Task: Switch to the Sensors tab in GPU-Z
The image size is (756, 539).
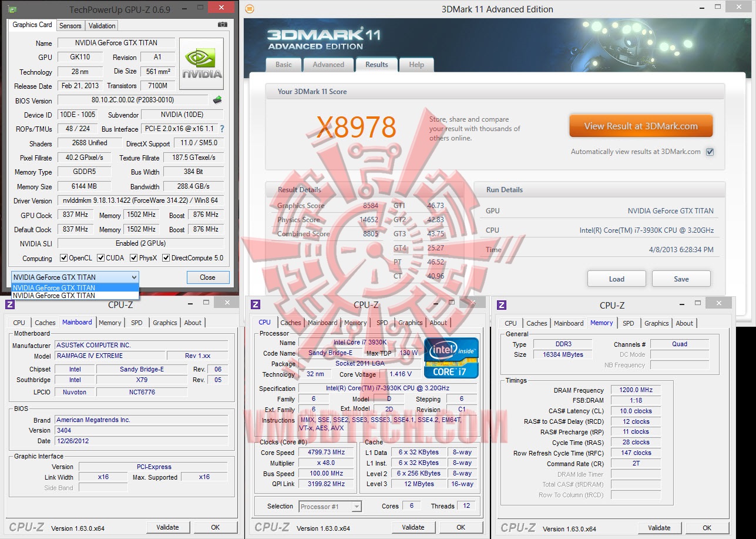Action: pyautogui.click(x=70, y=26)
